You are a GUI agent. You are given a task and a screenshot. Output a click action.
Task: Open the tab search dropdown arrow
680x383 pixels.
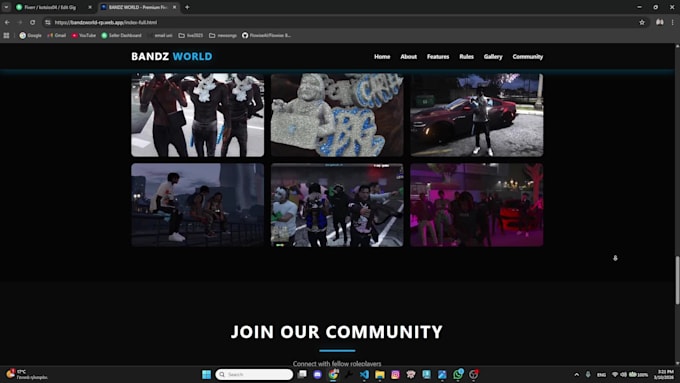pyautogui.click(x=6, y=7)
